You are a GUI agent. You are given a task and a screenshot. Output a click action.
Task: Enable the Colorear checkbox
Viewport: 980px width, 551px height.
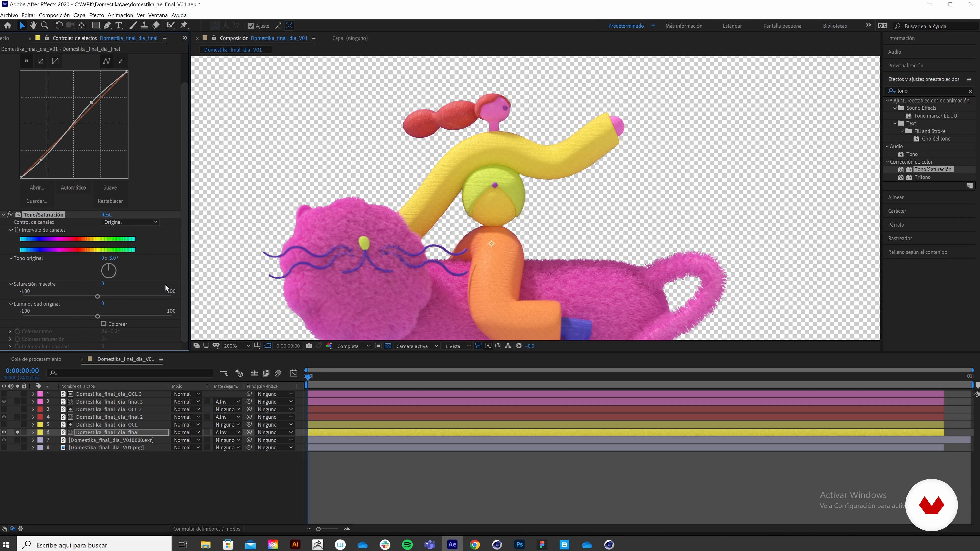click(103, 324)
